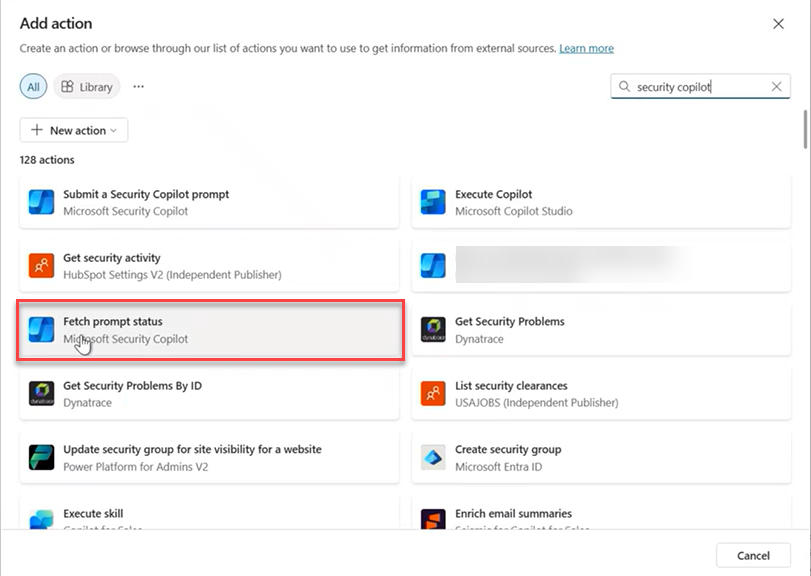Click in the search actions field
811x576 pixels.
(700, 86)
